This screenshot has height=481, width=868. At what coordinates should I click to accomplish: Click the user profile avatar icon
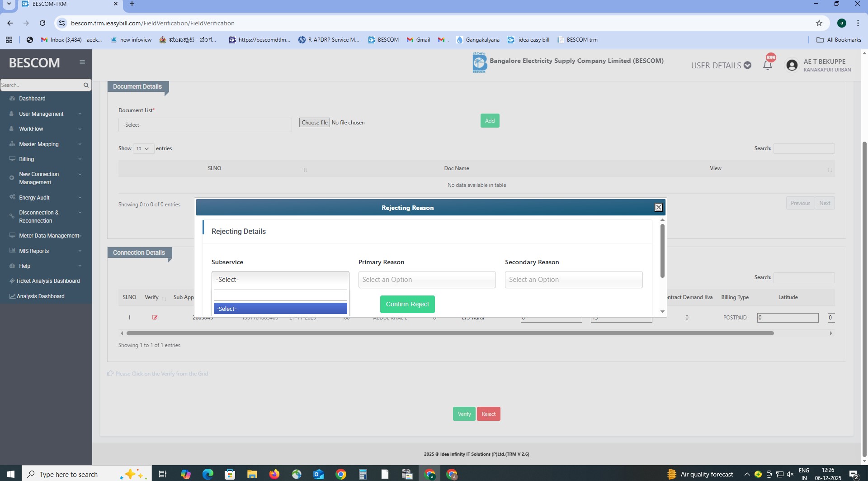click(792, 65)
